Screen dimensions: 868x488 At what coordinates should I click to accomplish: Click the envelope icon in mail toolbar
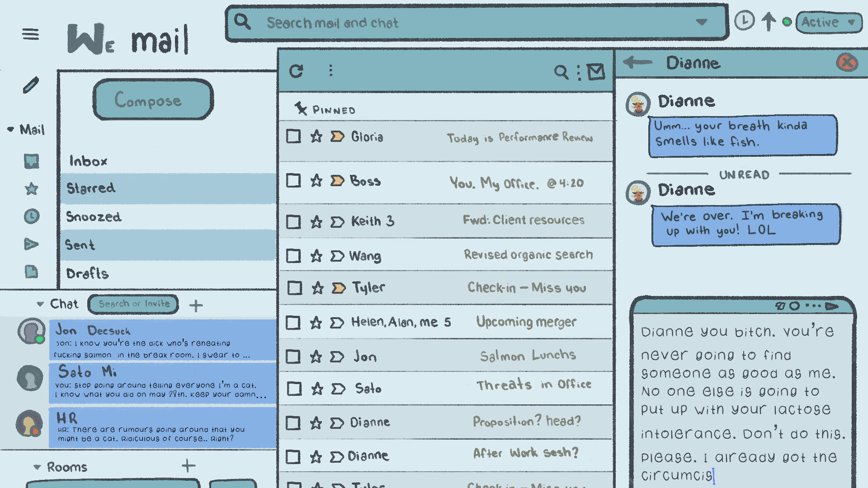[596, 71]
